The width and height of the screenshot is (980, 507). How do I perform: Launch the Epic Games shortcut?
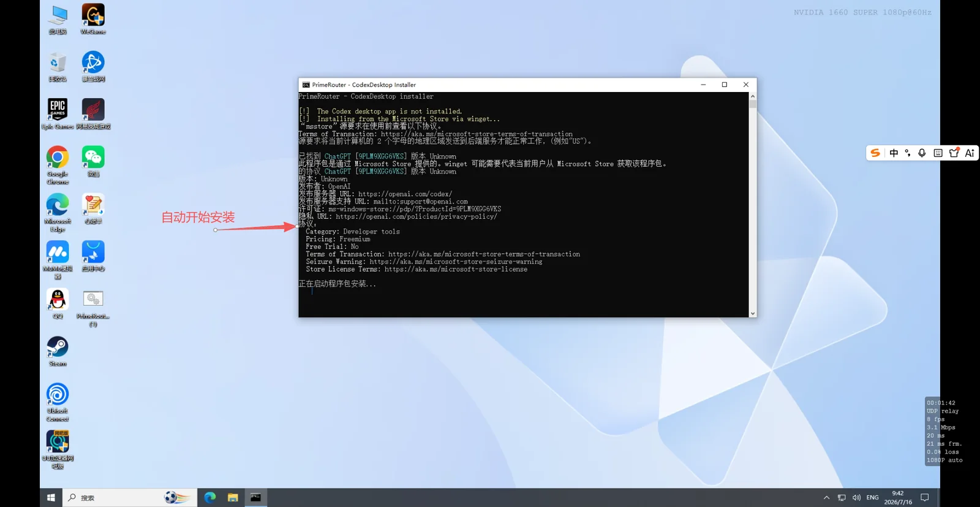[58, 114]
